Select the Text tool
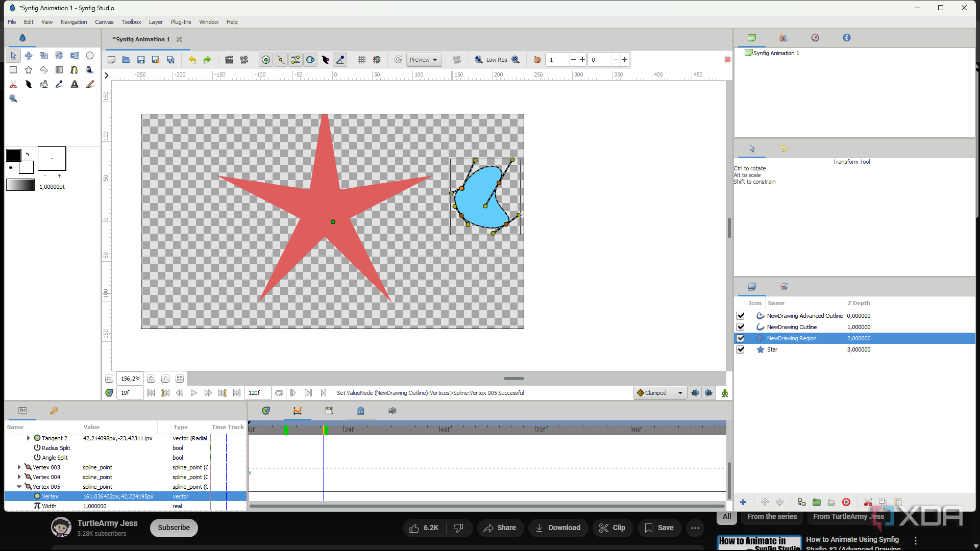The image size is (980, 551). pos(75,84)
